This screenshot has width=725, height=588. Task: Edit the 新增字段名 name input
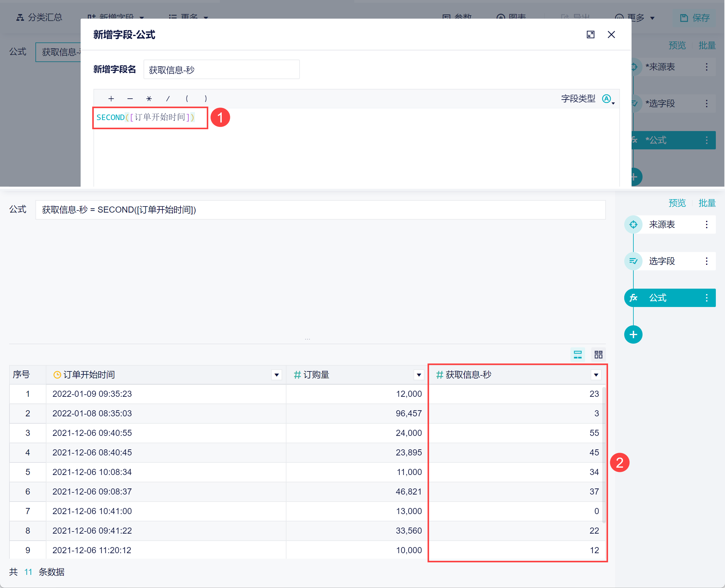[x=221, y=69]
